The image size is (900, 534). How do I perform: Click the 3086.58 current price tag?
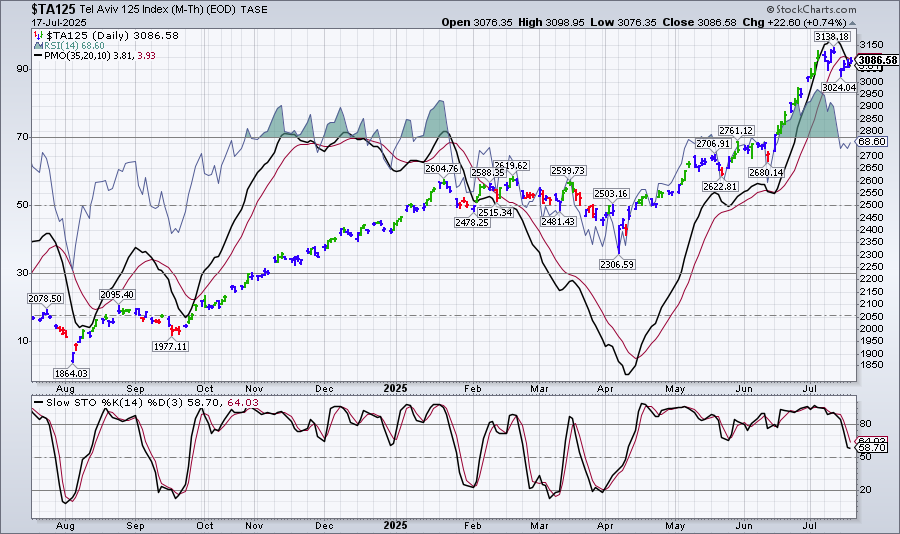click(x=878, y=61)
